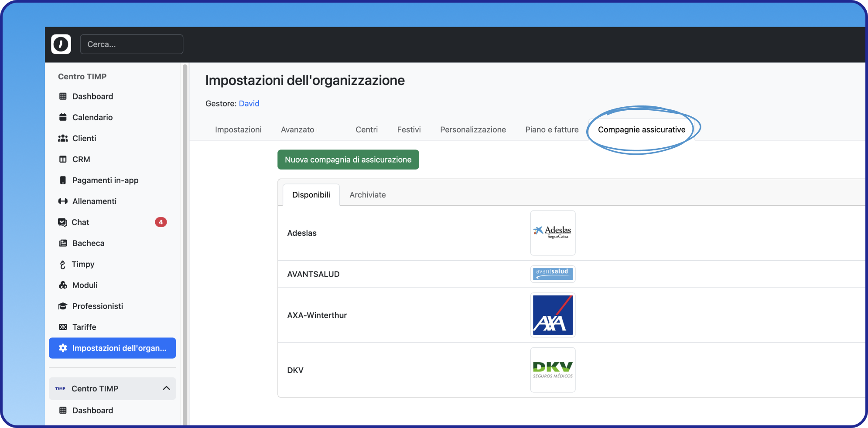The image size is (868, 428).
Task: Click the Allenamenti dumbbell icon
Action: click(x=63, y=201)
